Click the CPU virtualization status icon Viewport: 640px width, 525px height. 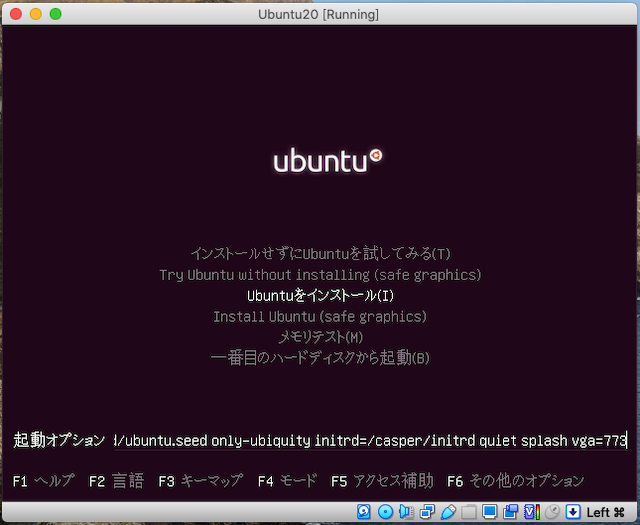(532, 512)
